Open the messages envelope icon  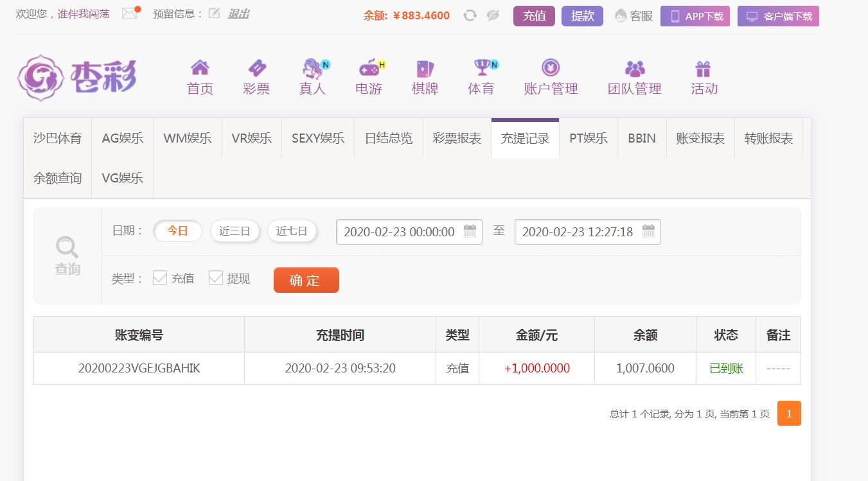(x=130, y=13)
